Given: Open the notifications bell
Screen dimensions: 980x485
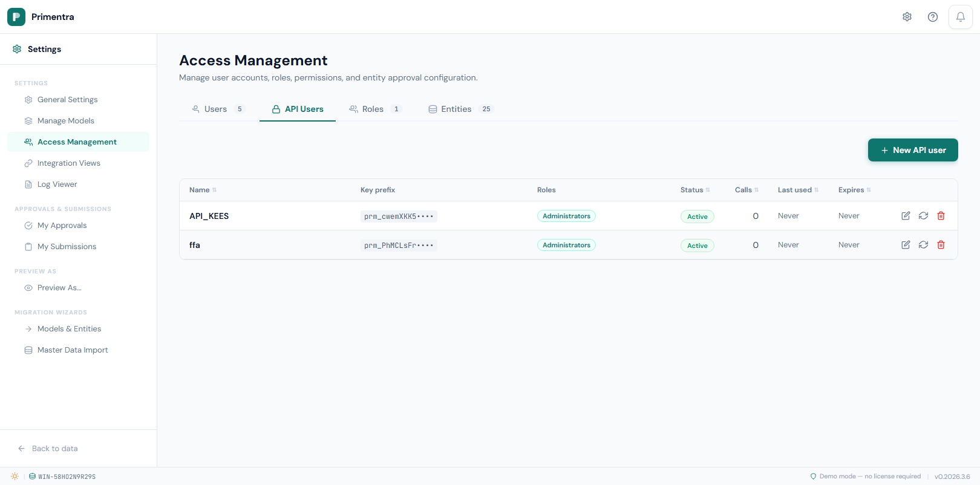Looking at the screenshot, I should point(960,17).
